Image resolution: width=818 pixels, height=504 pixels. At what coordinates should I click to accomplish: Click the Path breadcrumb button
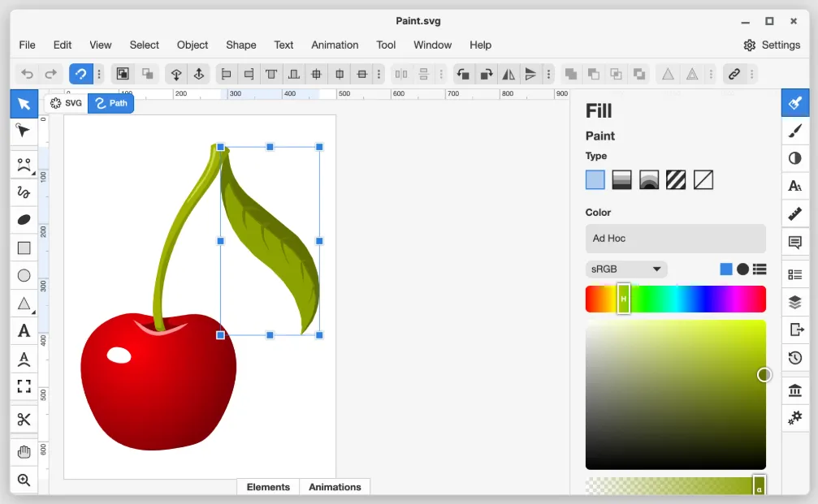(x=111, y=103)
